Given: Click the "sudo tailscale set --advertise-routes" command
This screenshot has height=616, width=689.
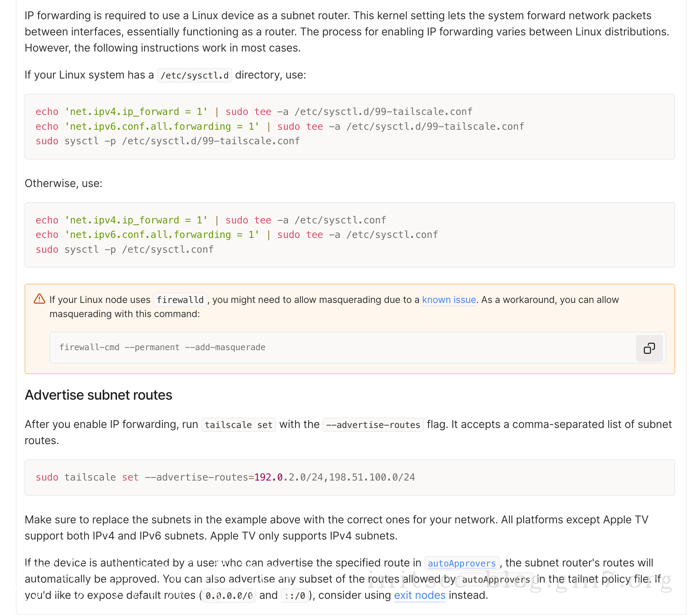Looking at the screenshot, I should 225,477.
